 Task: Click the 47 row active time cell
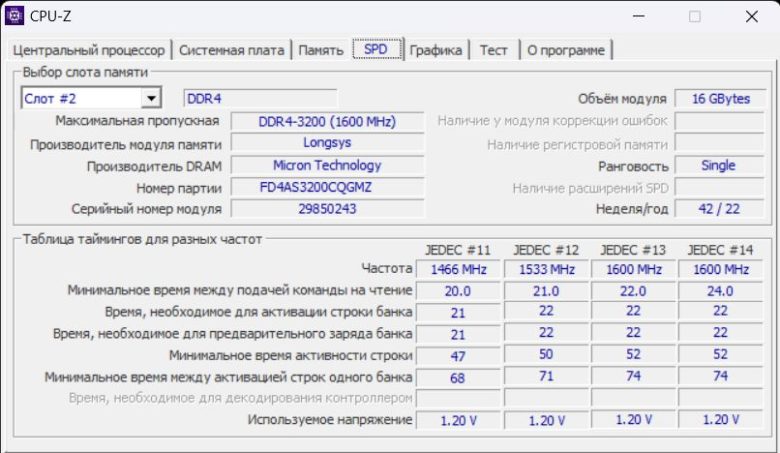(458, 356)
